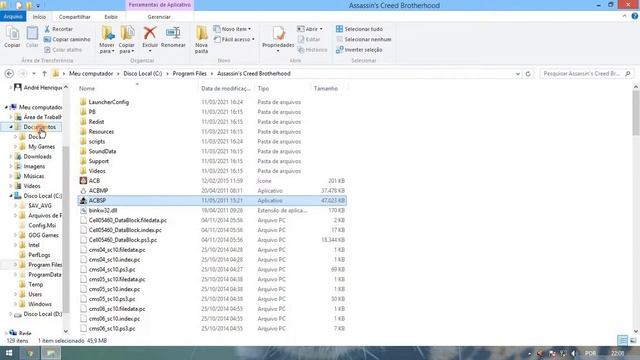Click the Ferramentas de Aplicativo contextual tab

pyautogui.click(x=160, y=5)
